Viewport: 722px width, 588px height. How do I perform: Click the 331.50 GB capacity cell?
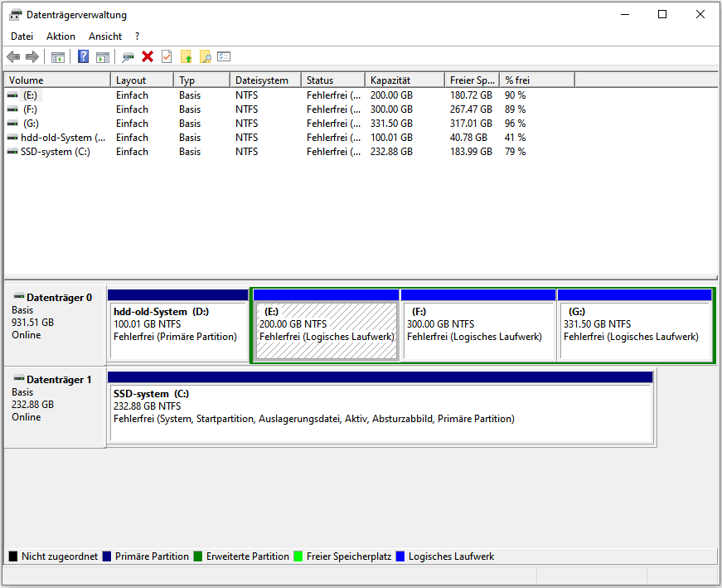391,124
